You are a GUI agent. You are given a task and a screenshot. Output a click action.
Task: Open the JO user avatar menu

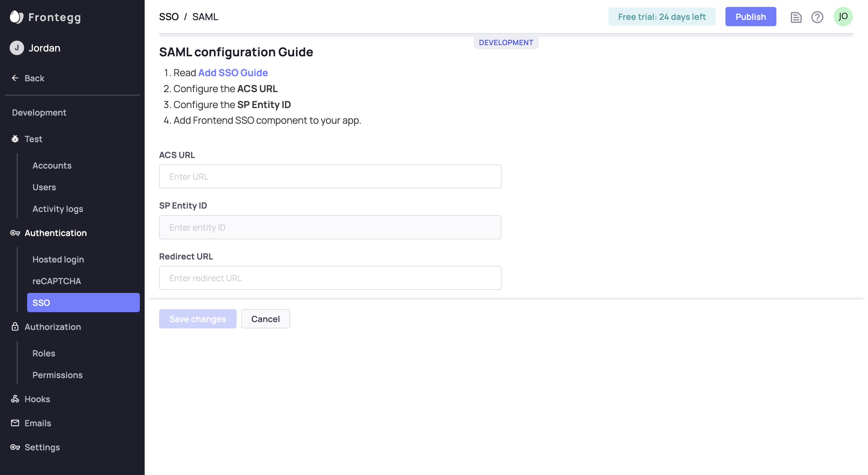[843, 17]
